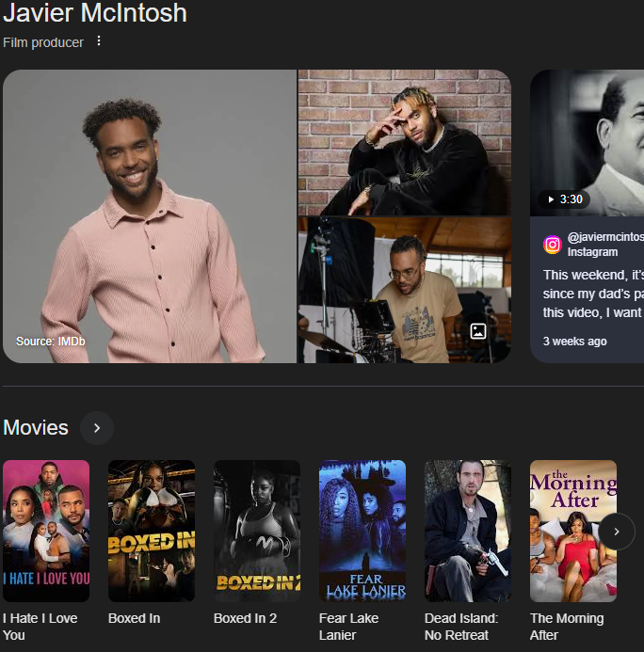The image size is (644, 652).
Task: Open the IMDb portrait in pink shirt
Action: click(x=150, y=216)
